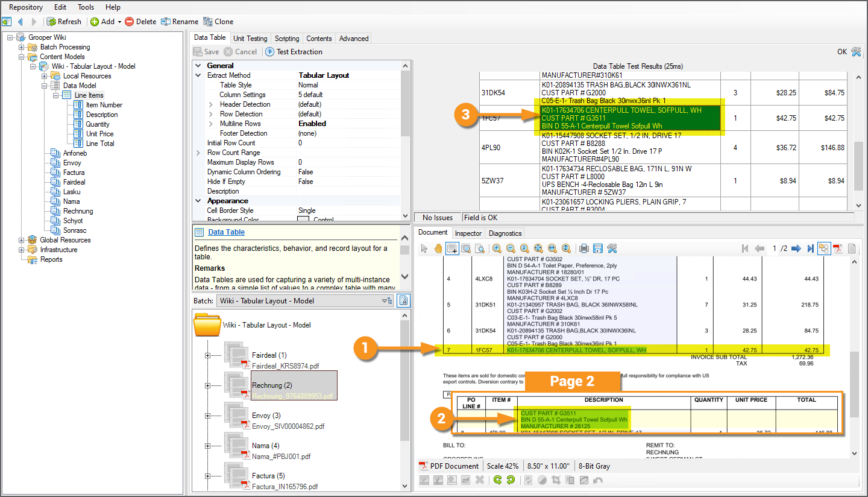Switch to the Inspector tab

tap(468, 233)
